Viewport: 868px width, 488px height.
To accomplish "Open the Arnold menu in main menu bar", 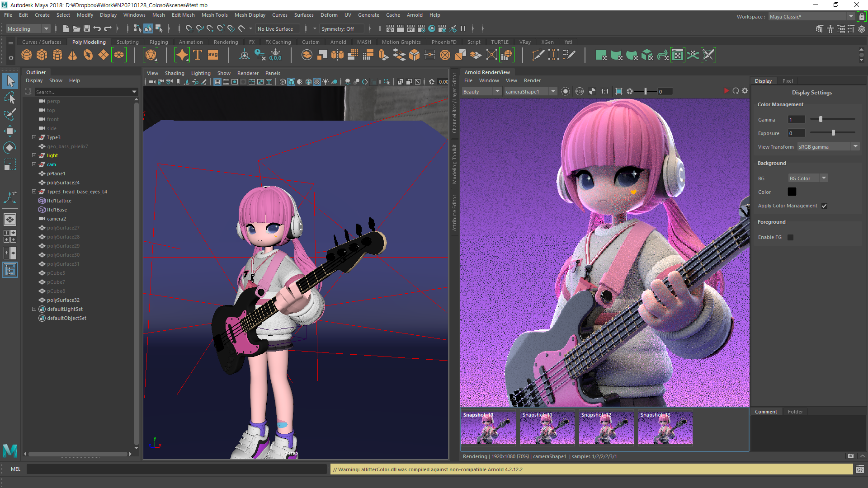I will (x=415, y=15).
